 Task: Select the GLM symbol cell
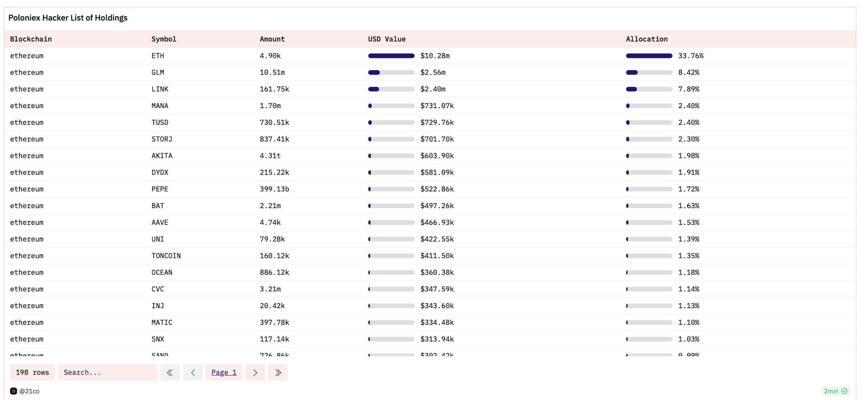(158, 72)
